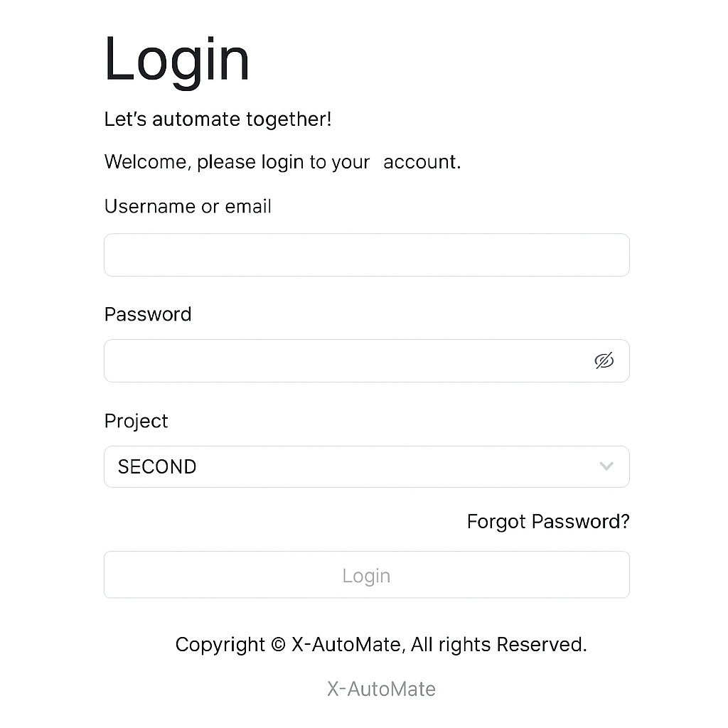
Task: Click the Let's automate together tagline
Action: (218, 119)
